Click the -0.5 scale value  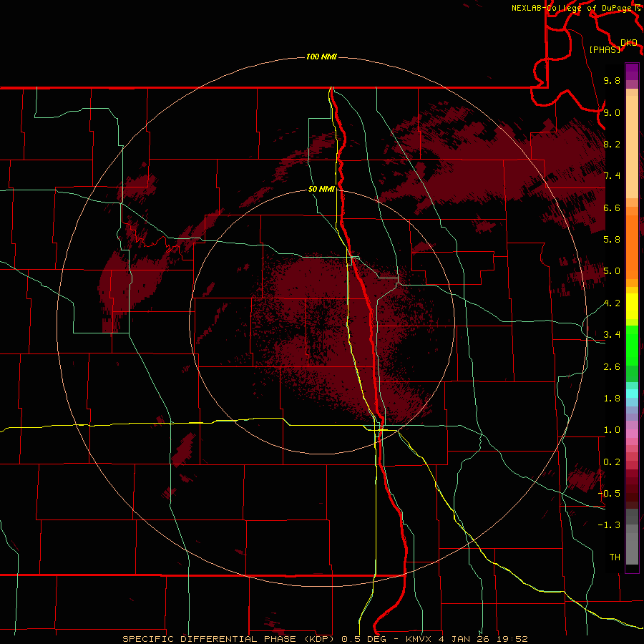pyautogui.click(x=609, y=494)
